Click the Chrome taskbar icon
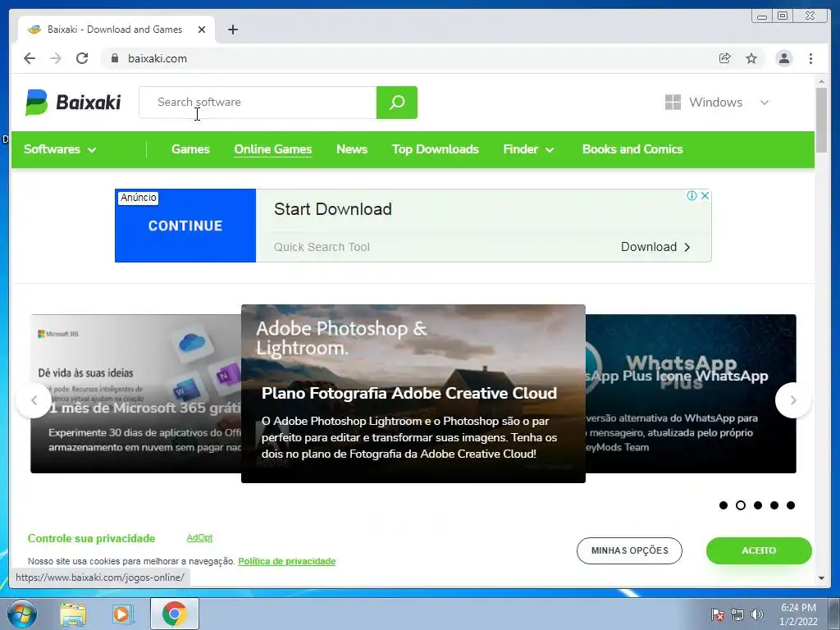This screenshot has width=840, height=630. 175,614
